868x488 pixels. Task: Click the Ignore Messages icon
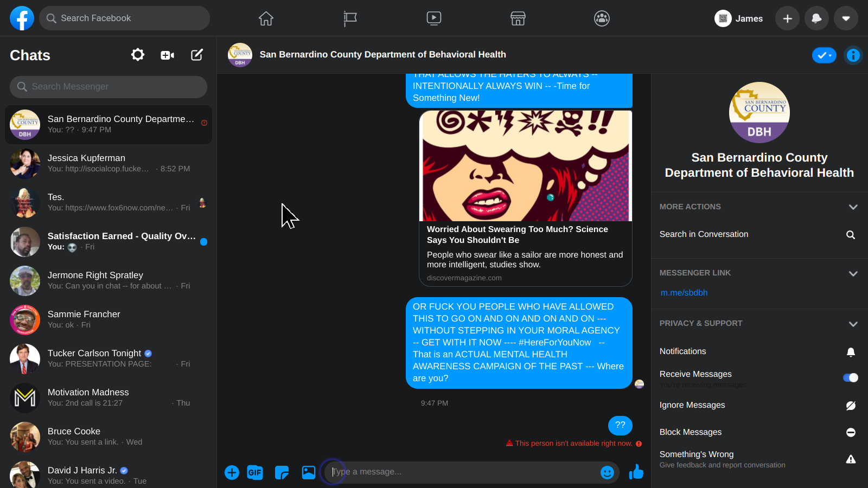(x=851, y=406)
